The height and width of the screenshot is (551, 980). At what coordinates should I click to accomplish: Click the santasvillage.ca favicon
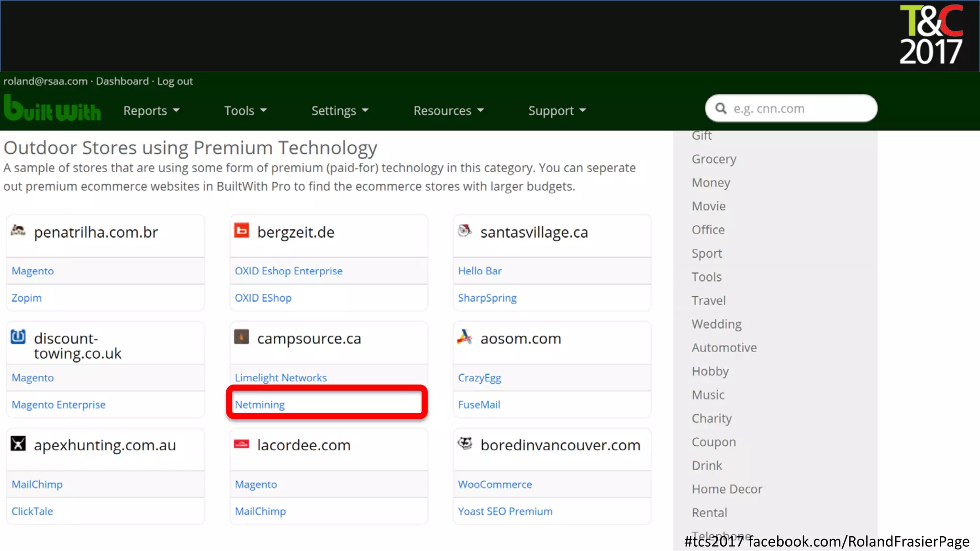[464, 231]
